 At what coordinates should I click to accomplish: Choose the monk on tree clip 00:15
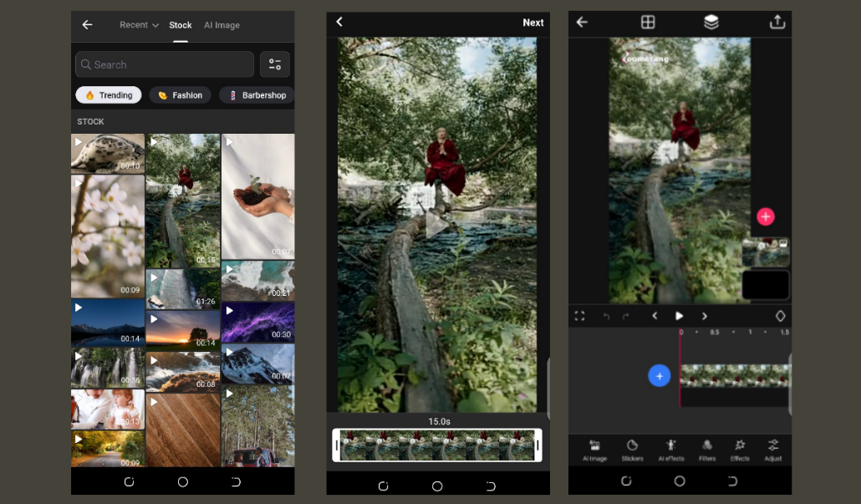(x=183, y=201)
